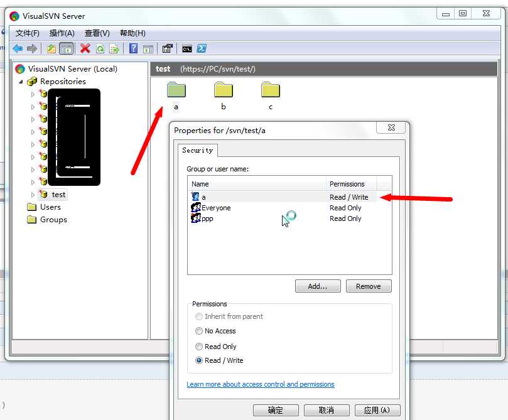
Task: Close the Properties for /svn/test/a dialog
Action: pos(391,127)
